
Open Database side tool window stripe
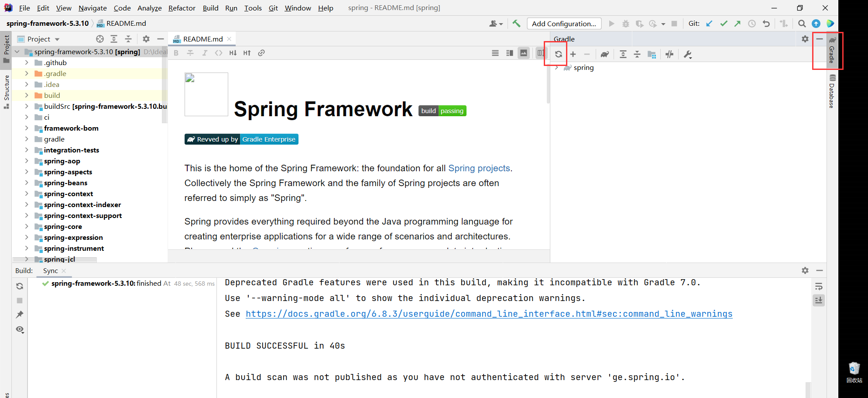832,91
